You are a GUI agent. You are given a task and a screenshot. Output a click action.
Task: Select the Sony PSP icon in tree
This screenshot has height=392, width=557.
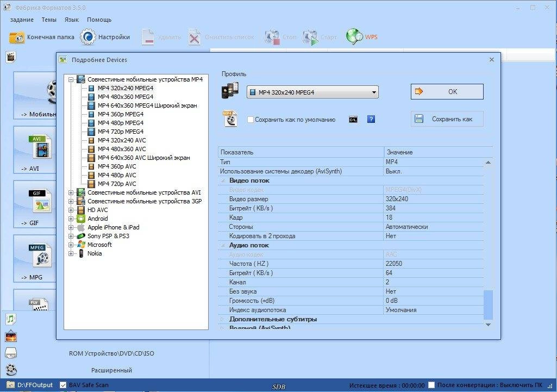(81, 236)
